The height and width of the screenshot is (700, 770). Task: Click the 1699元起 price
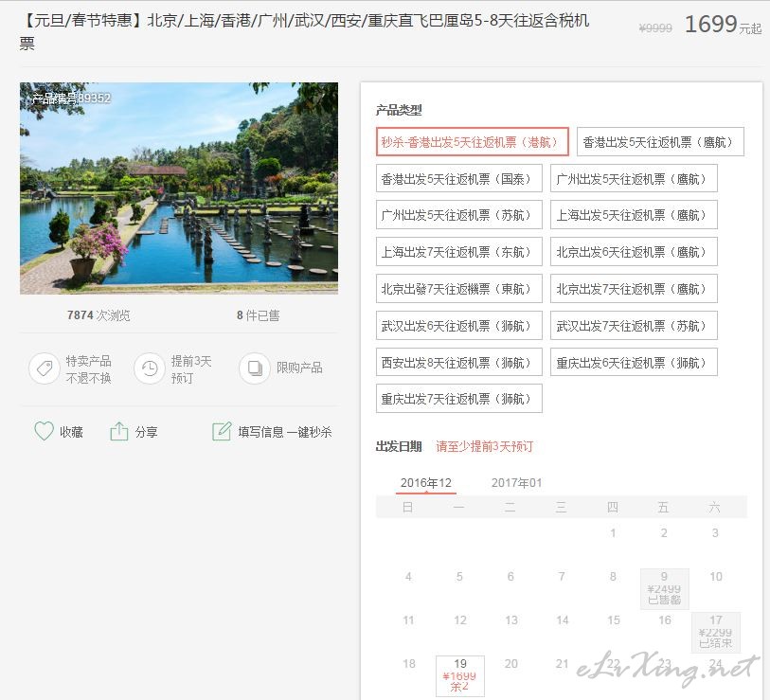tap(723, 25)
